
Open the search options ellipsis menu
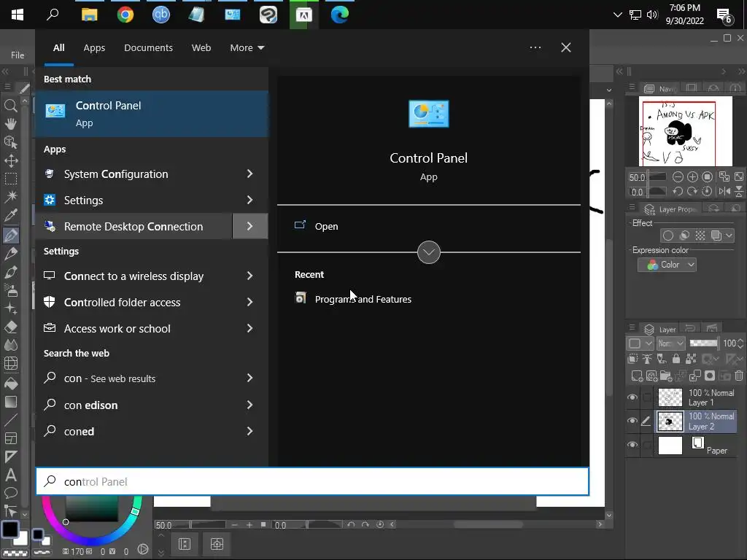click(x=535, y=47)
